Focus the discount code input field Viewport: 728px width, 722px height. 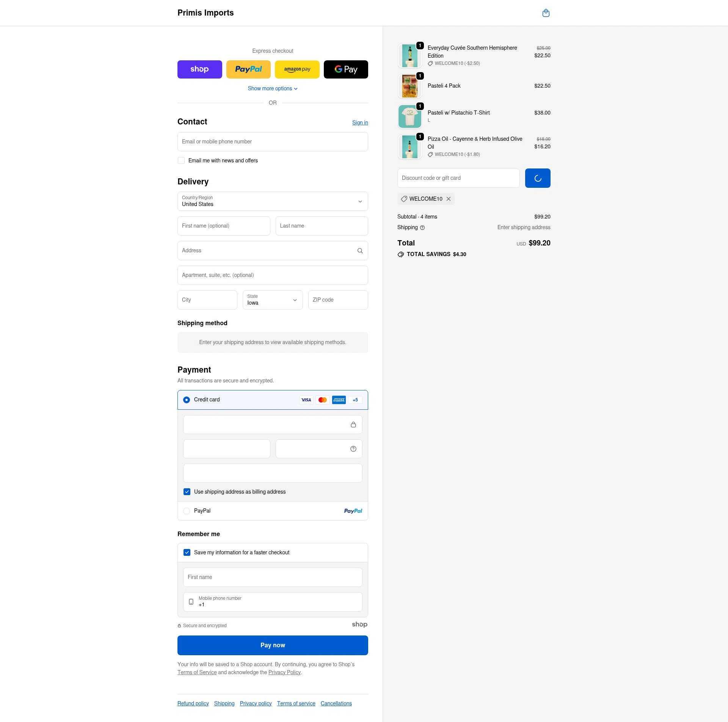pyautogui.click(x=458, y=178)
